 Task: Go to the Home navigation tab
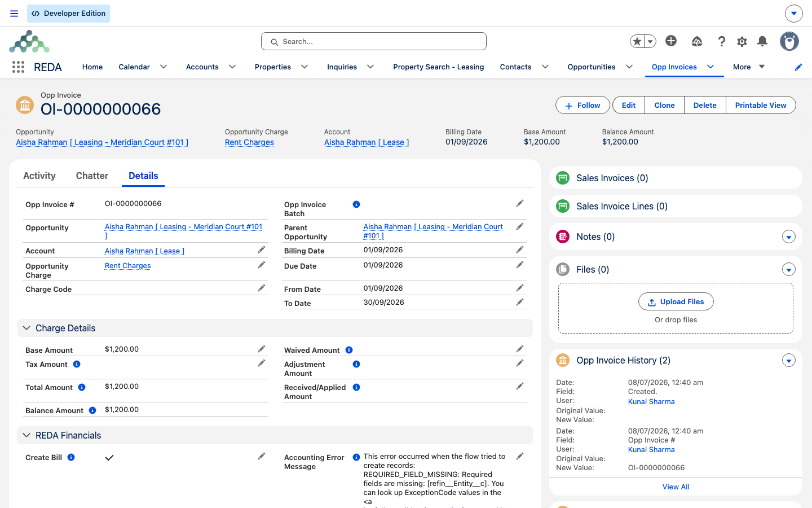92,67
